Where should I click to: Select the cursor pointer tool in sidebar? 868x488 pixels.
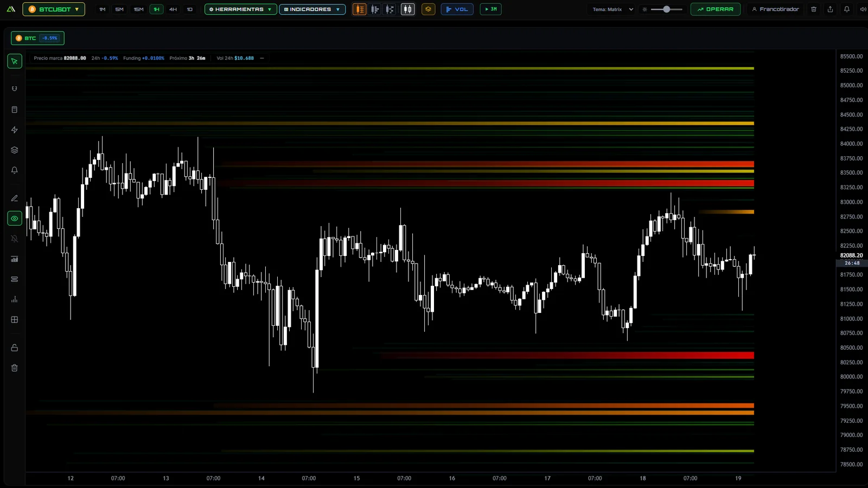coord(15,61)
